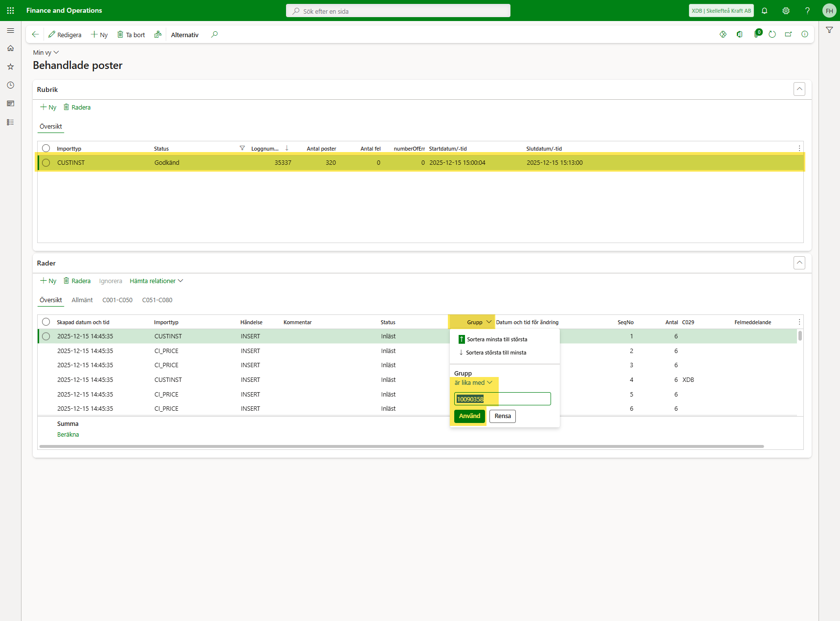The image size is (840, 621).
Task: Expand the Min vy view dropdown
Action: pos(46,52)
